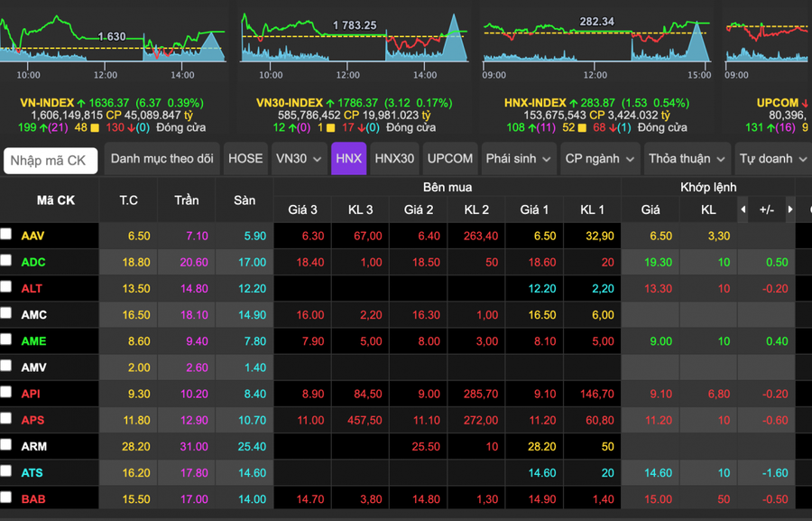
Task: Open the ATS stock ticker
Action: click(32, 472)
